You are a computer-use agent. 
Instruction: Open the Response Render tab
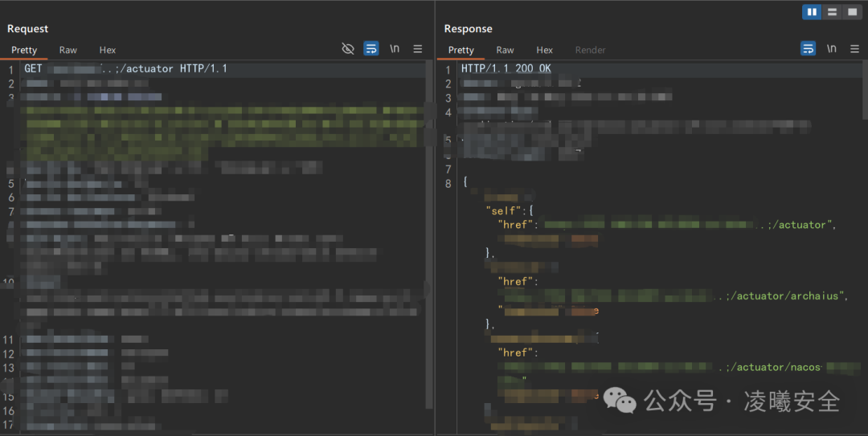coord(590,50)
